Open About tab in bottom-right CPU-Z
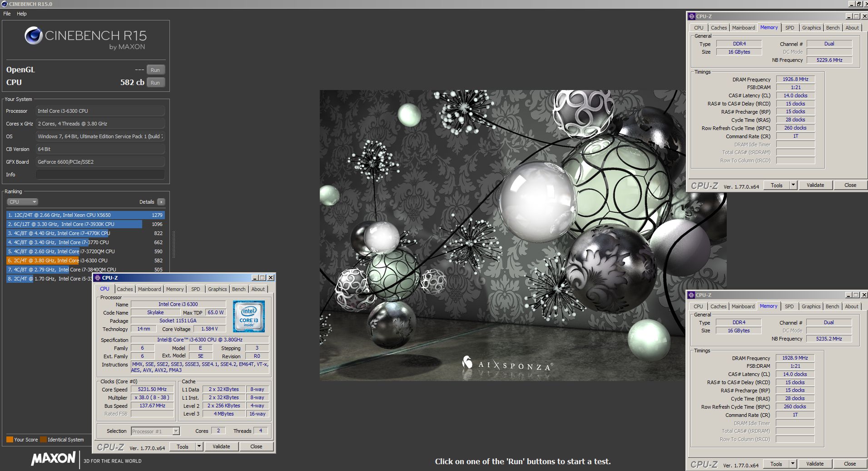The height and width of the screenshot is (471, 868). point(852,306)
